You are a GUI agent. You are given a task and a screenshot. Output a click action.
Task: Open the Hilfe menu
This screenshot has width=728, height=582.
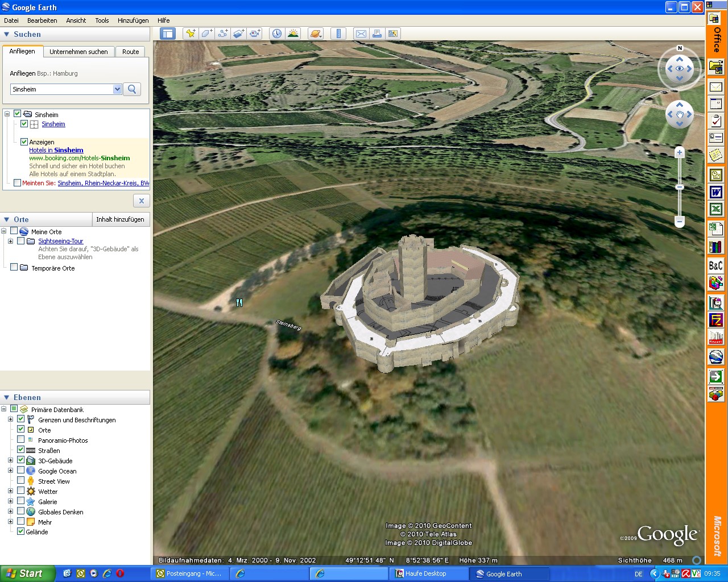click(x=164, y=20)
